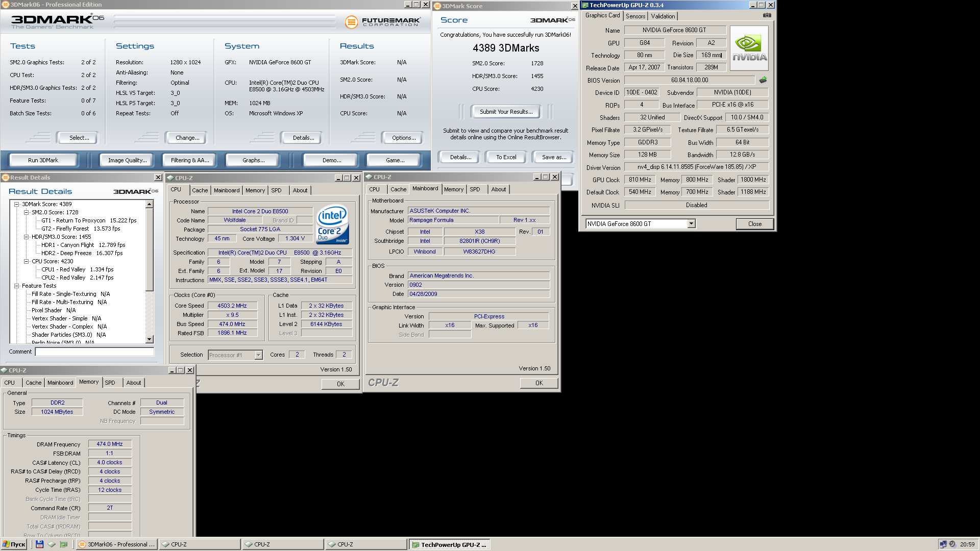Click result tree scrollbar up arrow
The width and height of the screenshot is (980, 551).
click(x=150, y=204)
